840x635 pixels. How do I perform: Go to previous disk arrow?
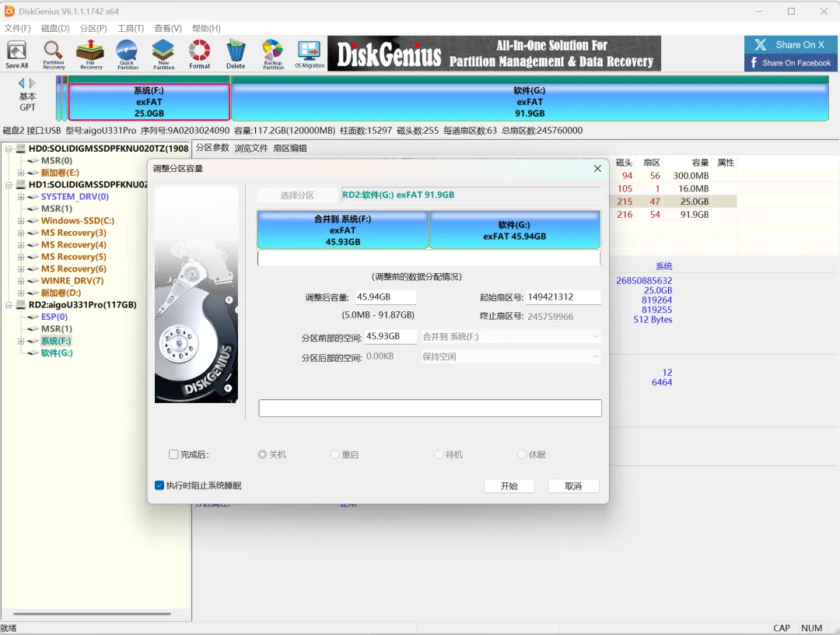pos(22,83)
